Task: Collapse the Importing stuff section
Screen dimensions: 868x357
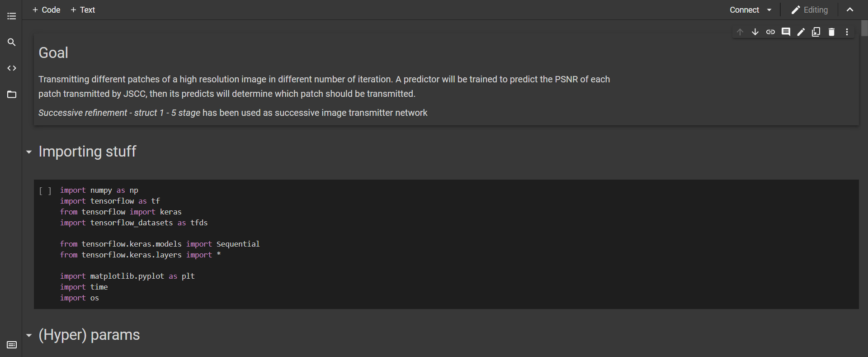Action: [29, 152]
